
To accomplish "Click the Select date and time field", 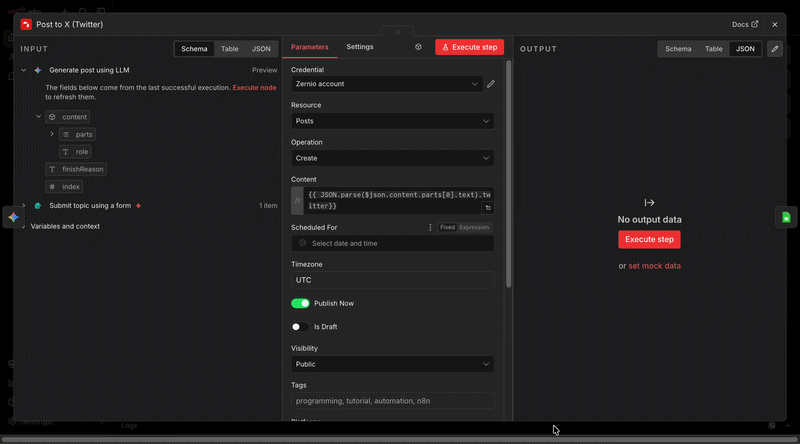I will pos(392,243).
